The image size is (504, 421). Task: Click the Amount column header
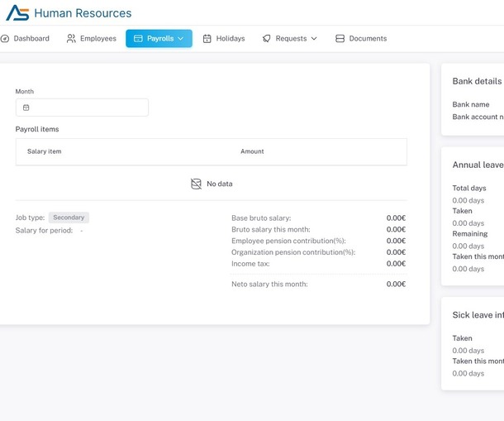click(x=252, y=151)
